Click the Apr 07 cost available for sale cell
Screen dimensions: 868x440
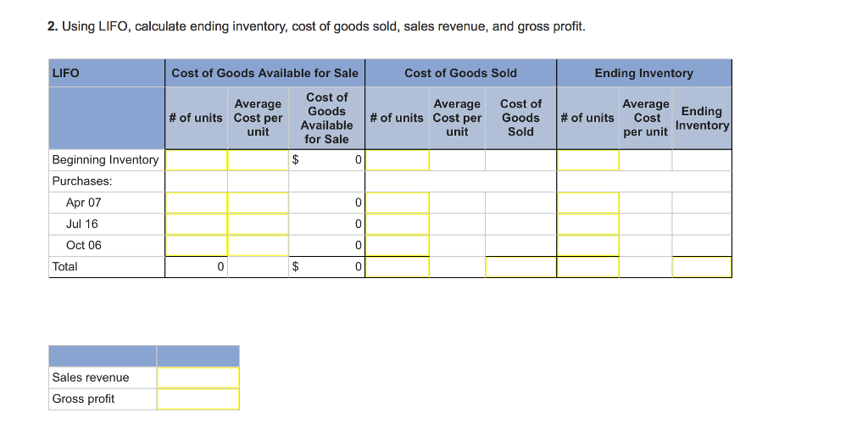(x=326, y=203)
